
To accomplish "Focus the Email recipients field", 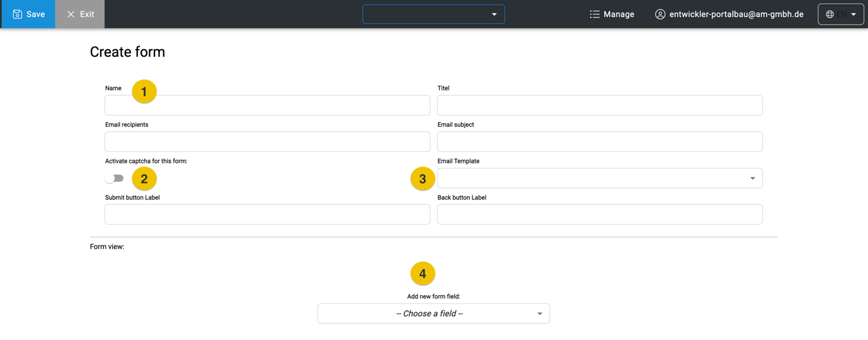I will coord(267,142).
